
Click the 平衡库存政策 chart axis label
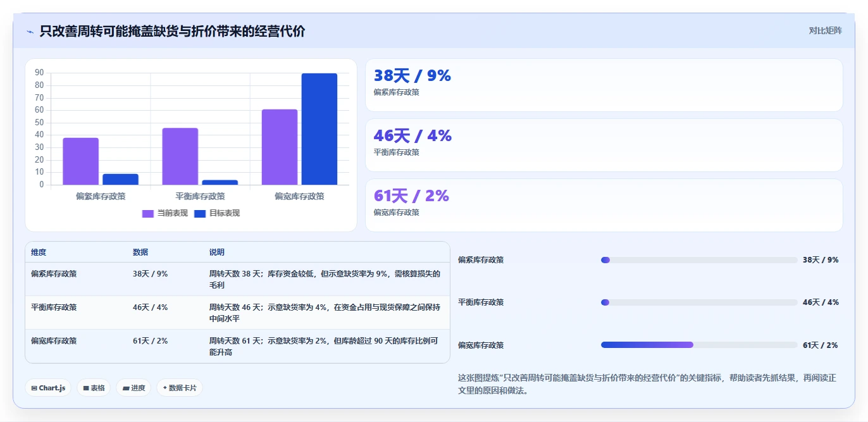point(200,196)
